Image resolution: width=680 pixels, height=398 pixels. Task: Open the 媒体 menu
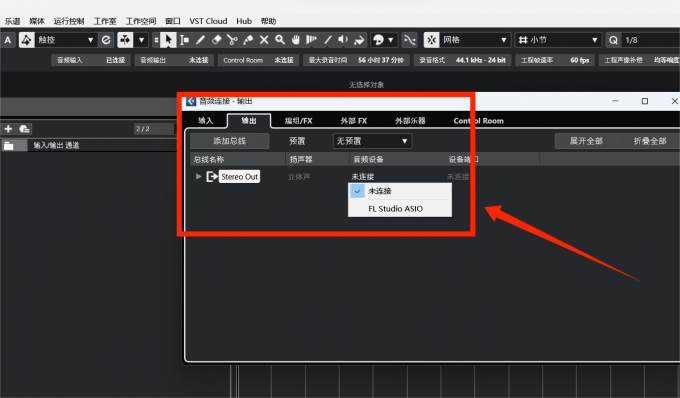point(37,21)
